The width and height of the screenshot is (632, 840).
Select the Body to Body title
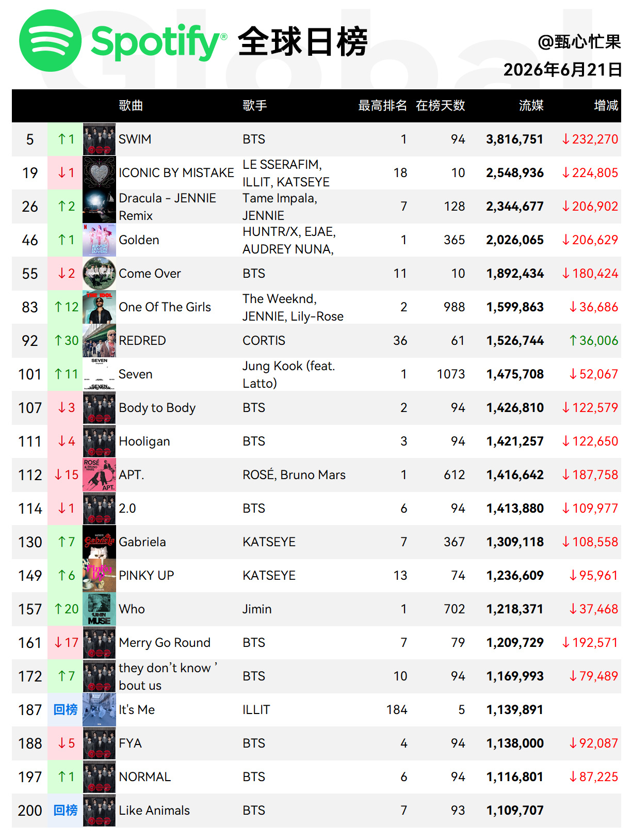(x=157, y=408)
